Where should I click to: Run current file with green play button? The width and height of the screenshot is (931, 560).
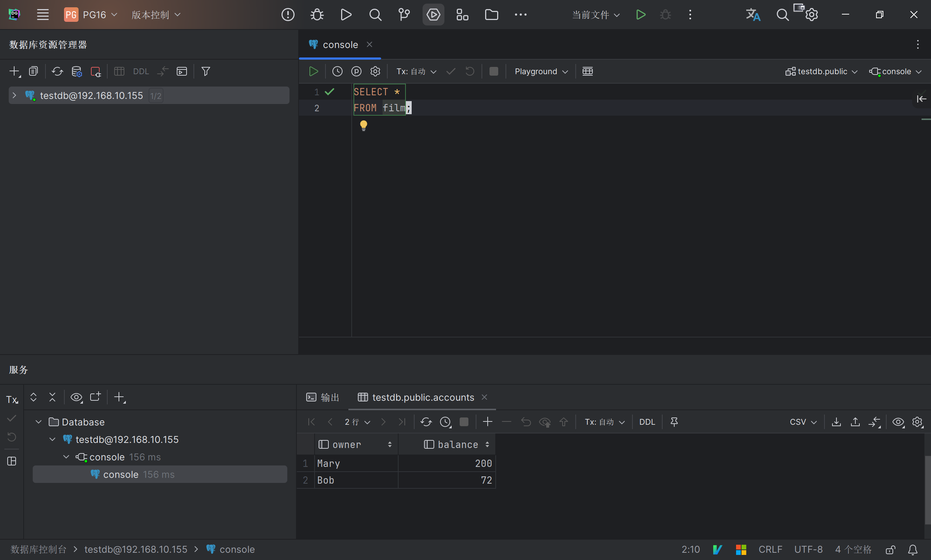[x=640, y=15]
